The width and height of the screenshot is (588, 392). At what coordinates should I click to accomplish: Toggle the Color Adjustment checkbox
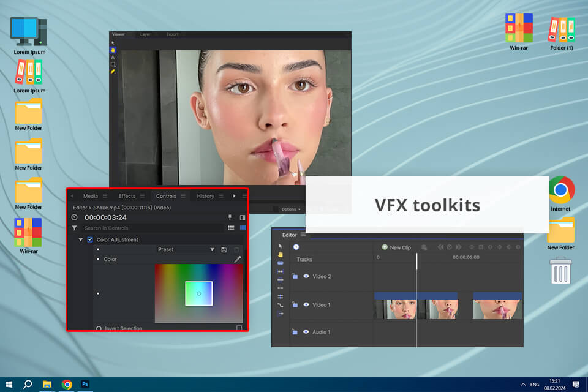click(x=90, y=239)
